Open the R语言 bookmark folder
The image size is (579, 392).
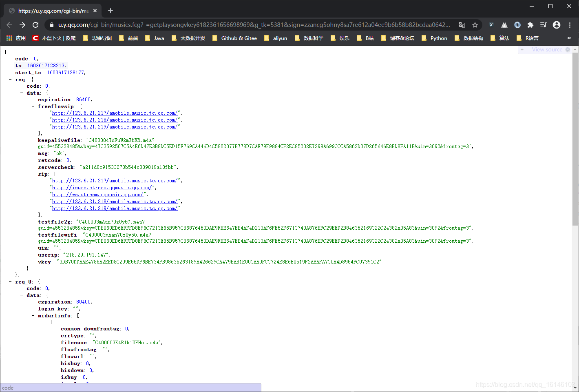point(527,38)
